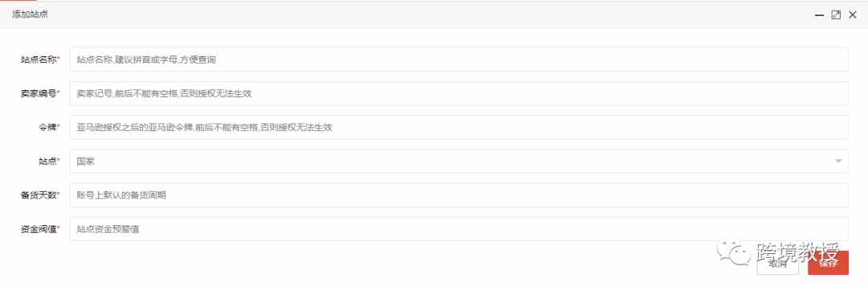Image resolution: width=868 pixels, height=291 pixels.
Task: Open the 站点 country dropdown arrow
Action: click(x=838, y=161)
